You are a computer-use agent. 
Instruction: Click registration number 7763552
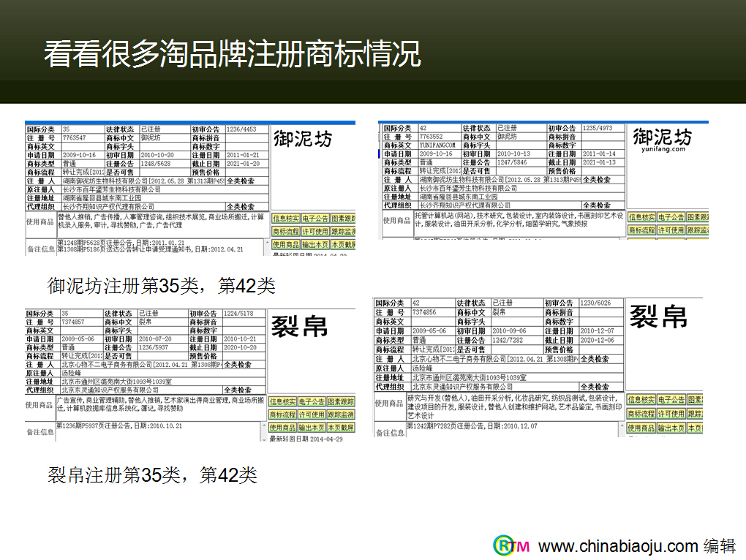(x=431, y=137)
